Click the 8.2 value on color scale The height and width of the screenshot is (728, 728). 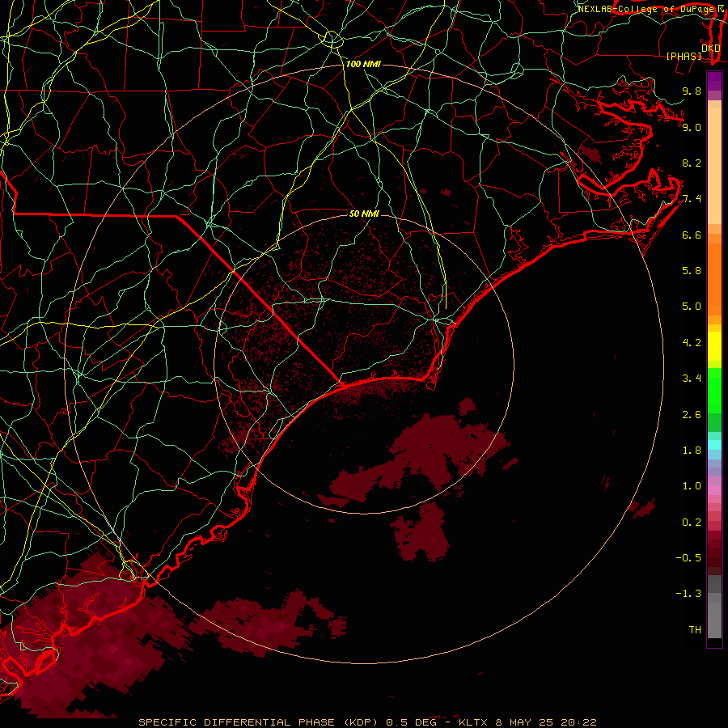(692, 163)
